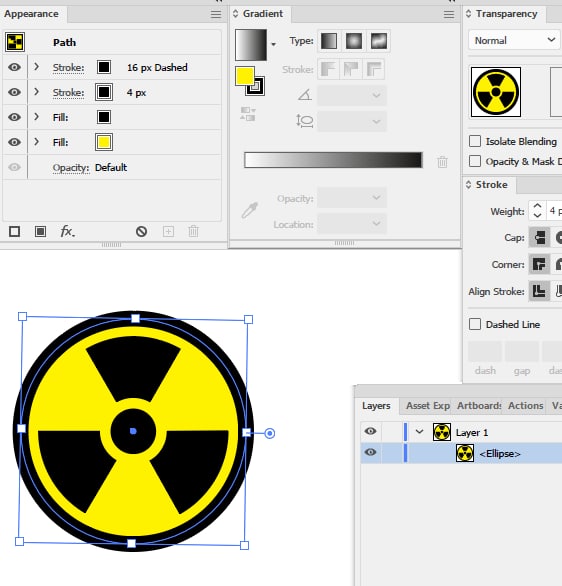Click the gradient slider bar
562x586 pixels.
pos(333,160)
